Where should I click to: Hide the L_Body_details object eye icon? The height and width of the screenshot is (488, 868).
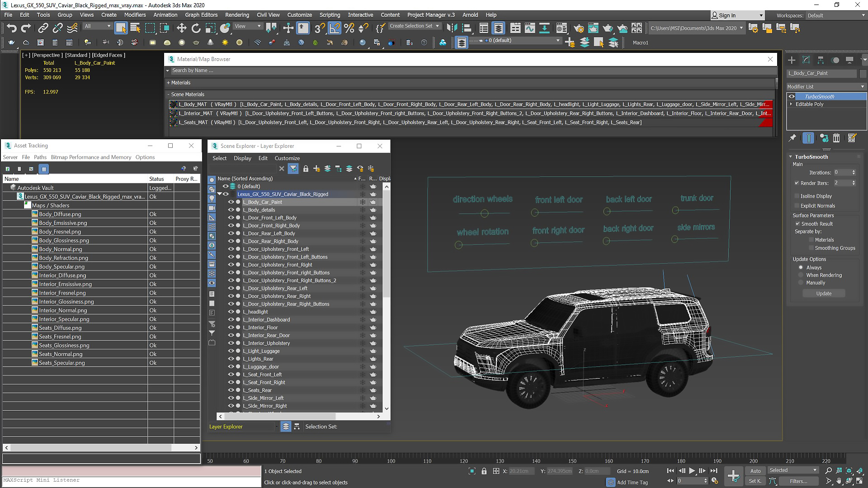tap(231, 210)
